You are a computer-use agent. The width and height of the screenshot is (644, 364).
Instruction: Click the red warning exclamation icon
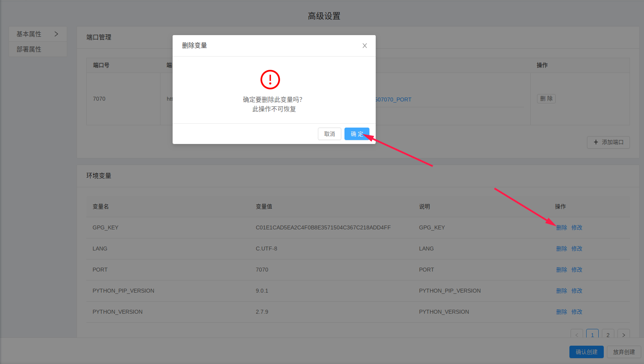[270, 80]
